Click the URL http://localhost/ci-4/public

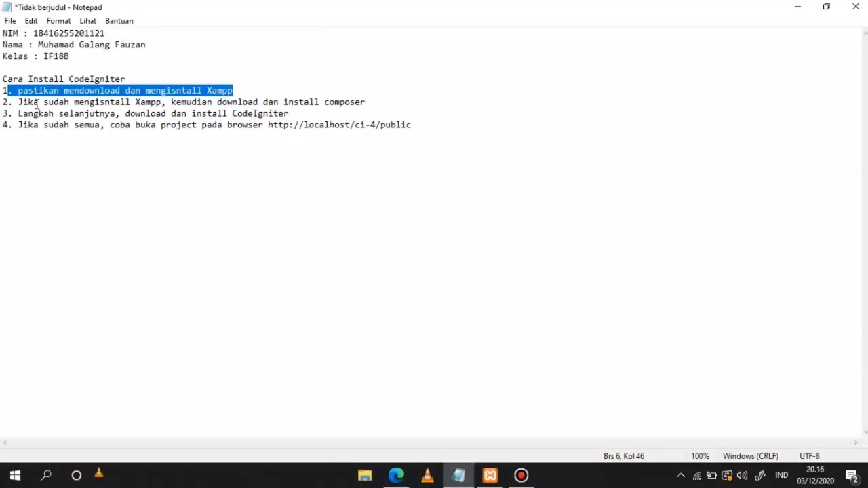tap(339, 125)
